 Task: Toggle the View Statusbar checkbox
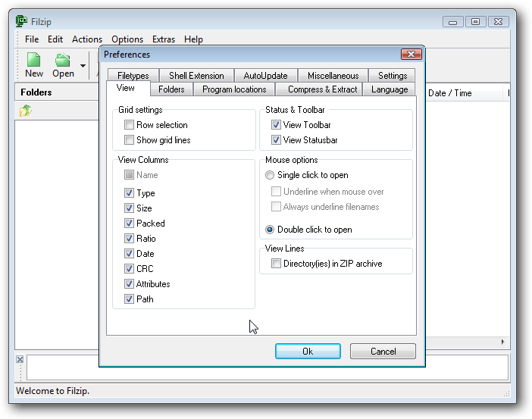[x=276, y=139]
